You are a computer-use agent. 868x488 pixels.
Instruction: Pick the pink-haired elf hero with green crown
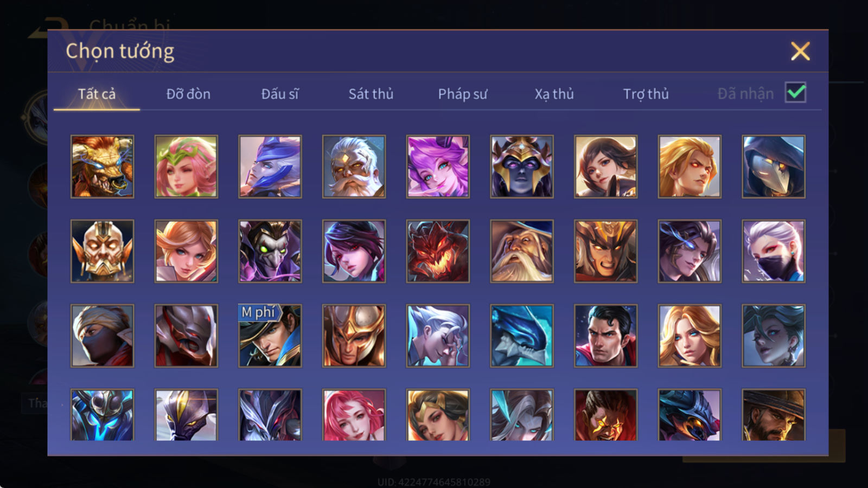186,166
